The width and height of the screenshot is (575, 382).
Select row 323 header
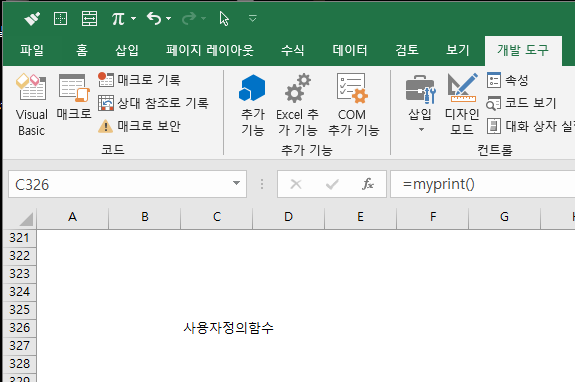pyautogui.click(x=19, y=274)
